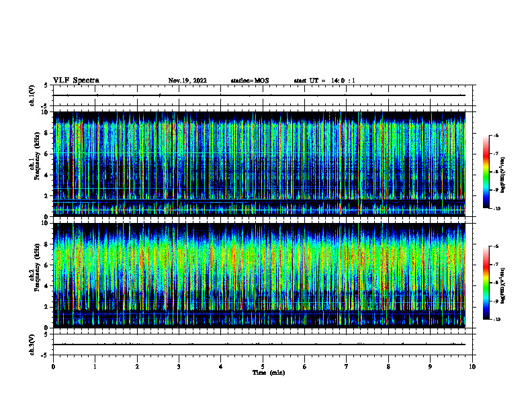Click the ch.1 voltage waveform trace
The height and width of the screenshot is (411, 532).
coord(259,95)
